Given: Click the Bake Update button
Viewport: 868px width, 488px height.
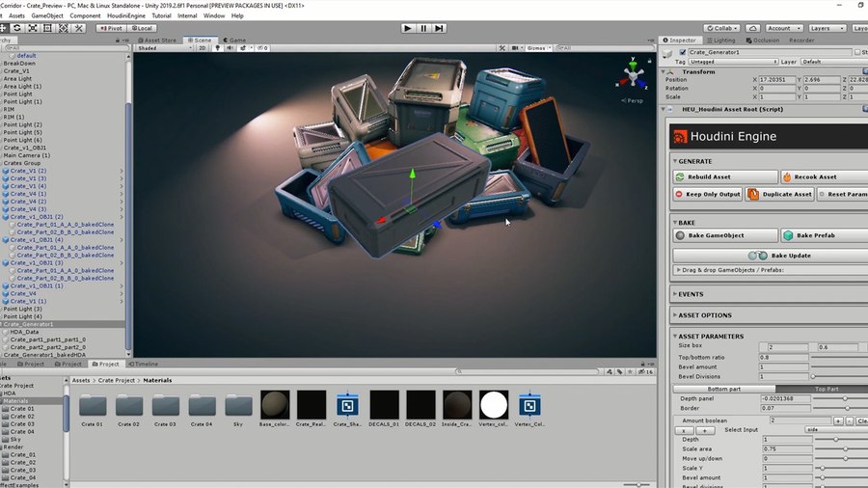Looking at the screenshot, I should [x=771, y=256].
